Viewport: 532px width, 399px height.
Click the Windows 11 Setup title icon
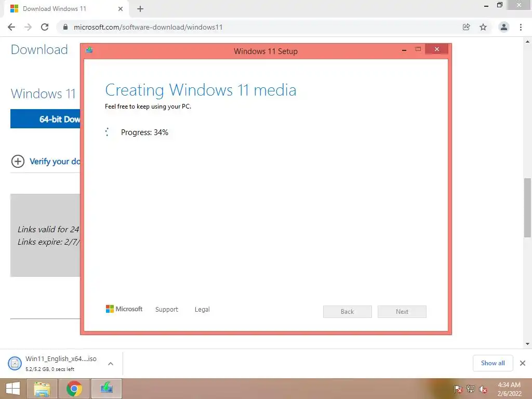pos(89,50)
